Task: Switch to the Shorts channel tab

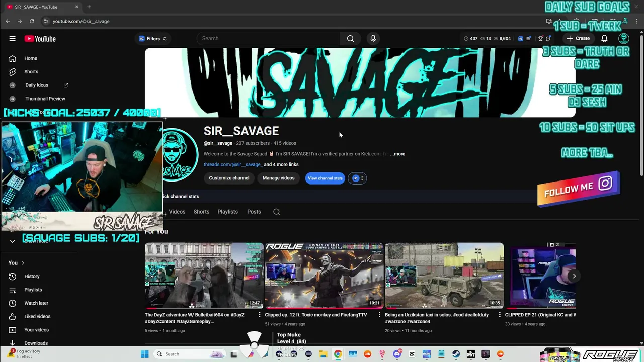Action: (201, 212)
